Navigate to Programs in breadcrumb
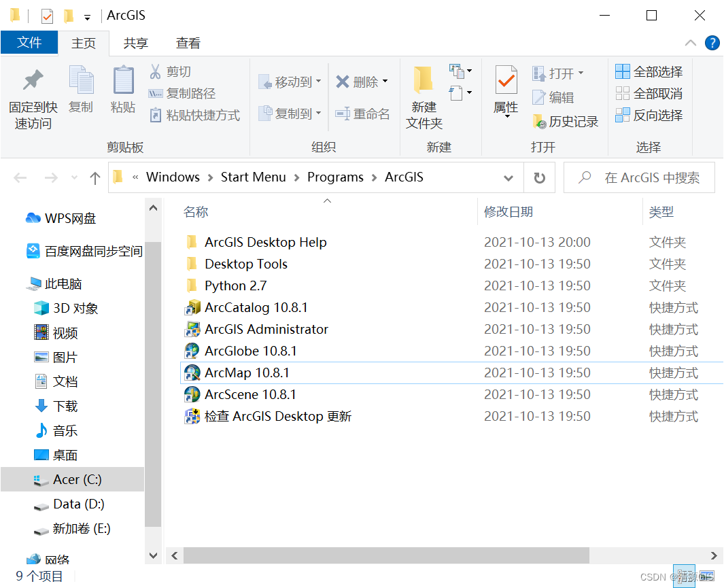This screenshot has width=724, height=588. click(x=335, y=177)
